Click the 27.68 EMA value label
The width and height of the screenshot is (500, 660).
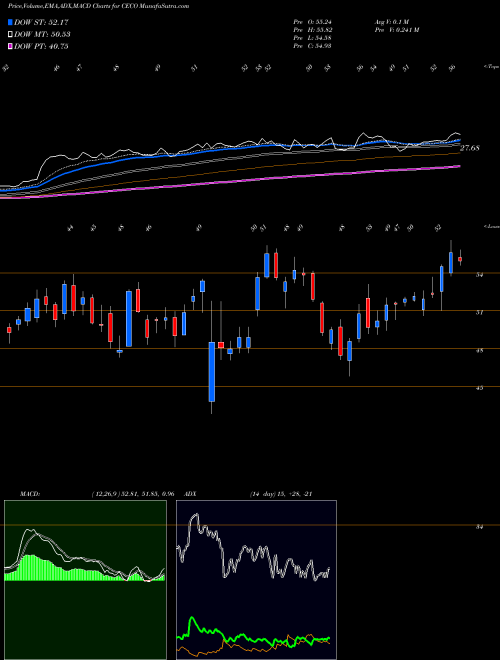click(470, 148)
